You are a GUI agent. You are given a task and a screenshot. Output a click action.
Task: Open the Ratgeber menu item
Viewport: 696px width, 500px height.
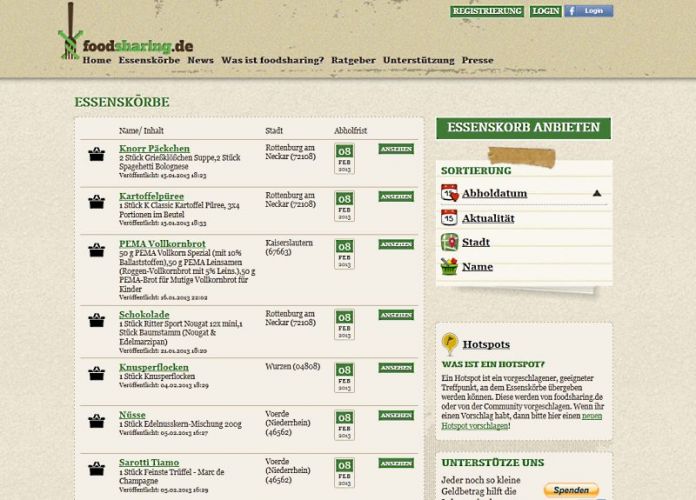click(353, 60)
